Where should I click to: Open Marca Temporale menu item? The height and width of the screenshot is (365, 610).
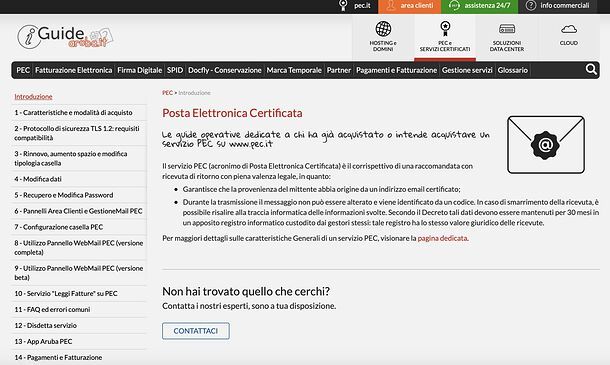tap(294, 70)
